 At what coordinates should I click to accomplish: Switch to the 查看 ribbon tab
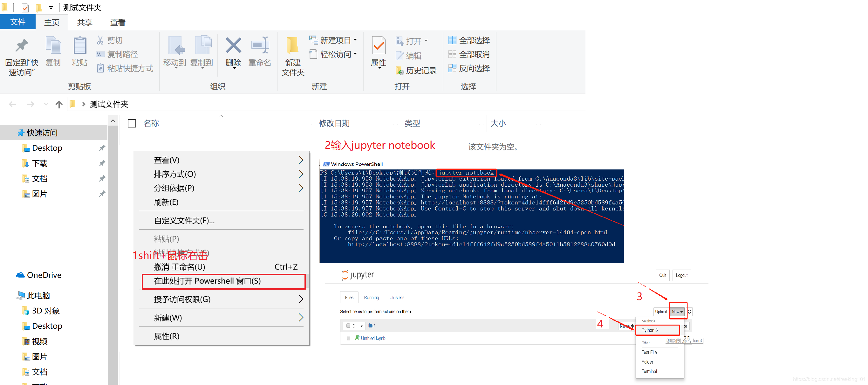click(x=118, y=23)
